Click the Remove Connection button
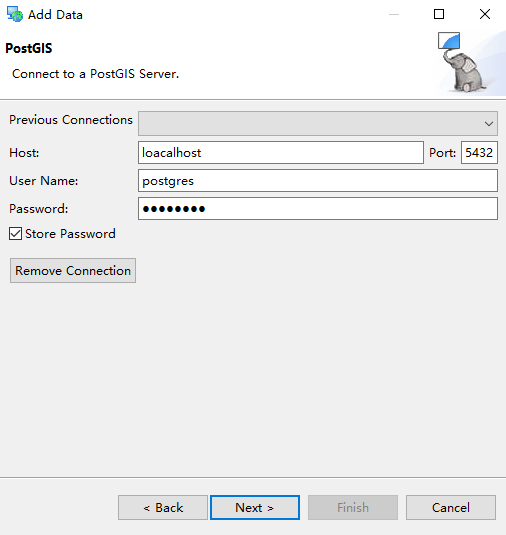506x535 pixels. [x=73, y=271]
